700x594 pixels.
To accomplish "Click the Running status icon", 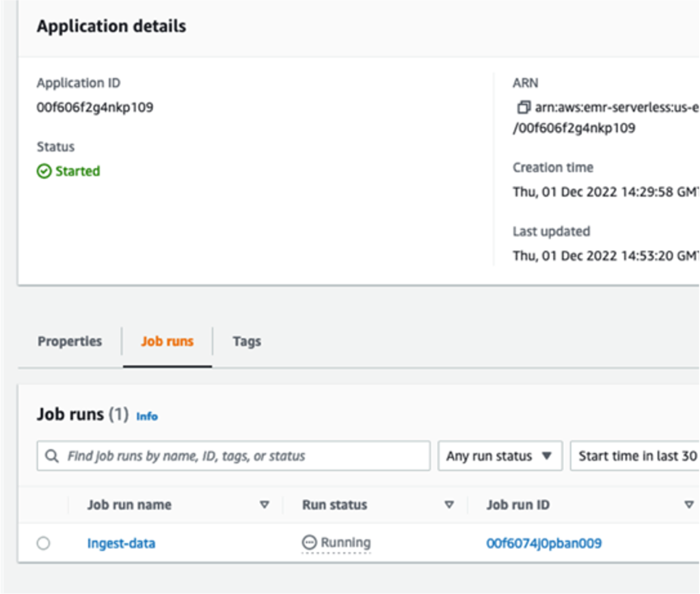I will 310,543.
